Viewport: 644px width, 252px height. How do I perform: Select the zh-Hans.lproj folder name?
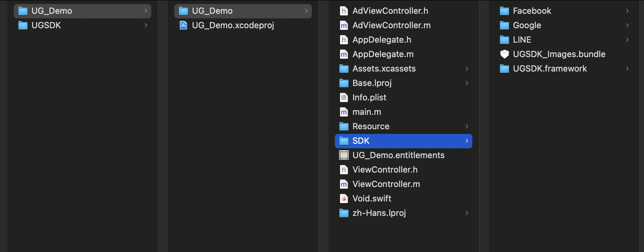(379, 213)
